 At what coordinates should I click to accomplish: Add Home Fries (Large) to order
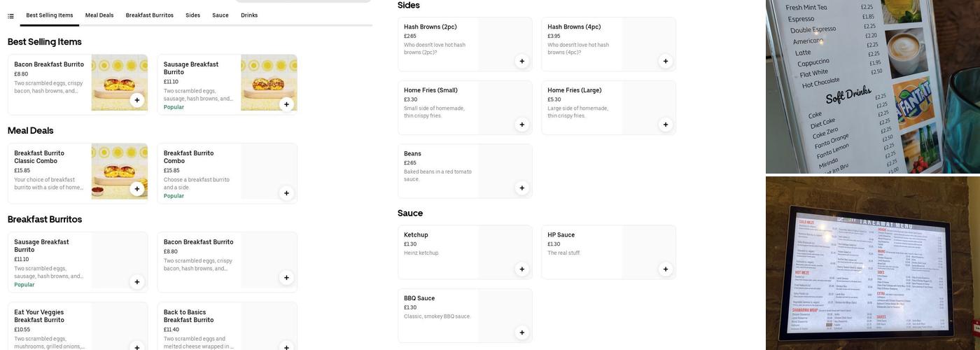pyautogui.click(x=666, y=125)
